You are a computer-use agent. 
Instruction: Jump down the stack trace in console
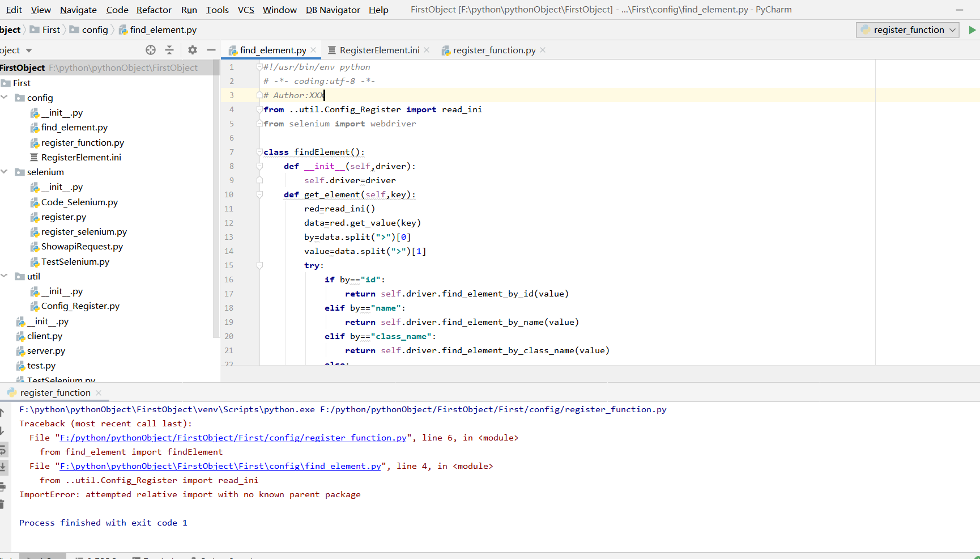tap(2, 431)
